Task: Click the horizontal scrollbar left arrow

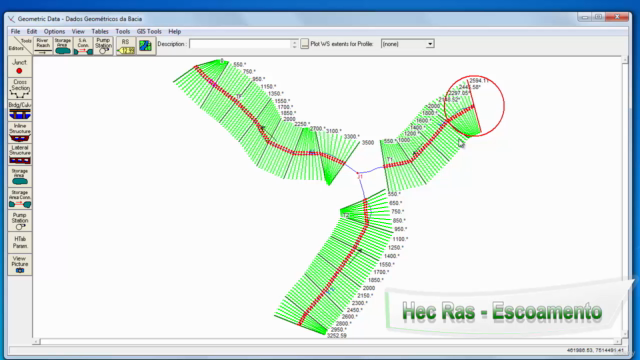Action: [36, 342]
